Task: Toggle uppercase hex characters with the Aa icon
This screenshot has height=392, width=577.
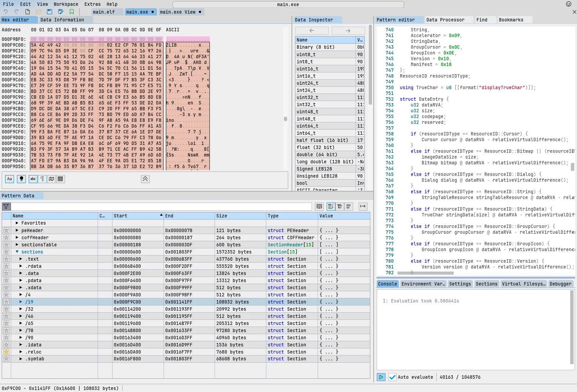Action: (x=10, y=179)
